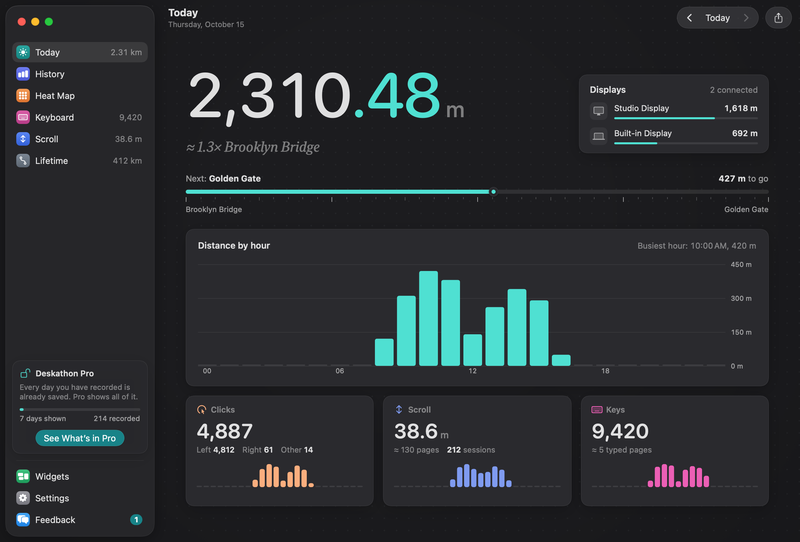Click the "Left 4,812" clicks value
Viewport: 800px width, 542px height.
(x=215, y=450)
